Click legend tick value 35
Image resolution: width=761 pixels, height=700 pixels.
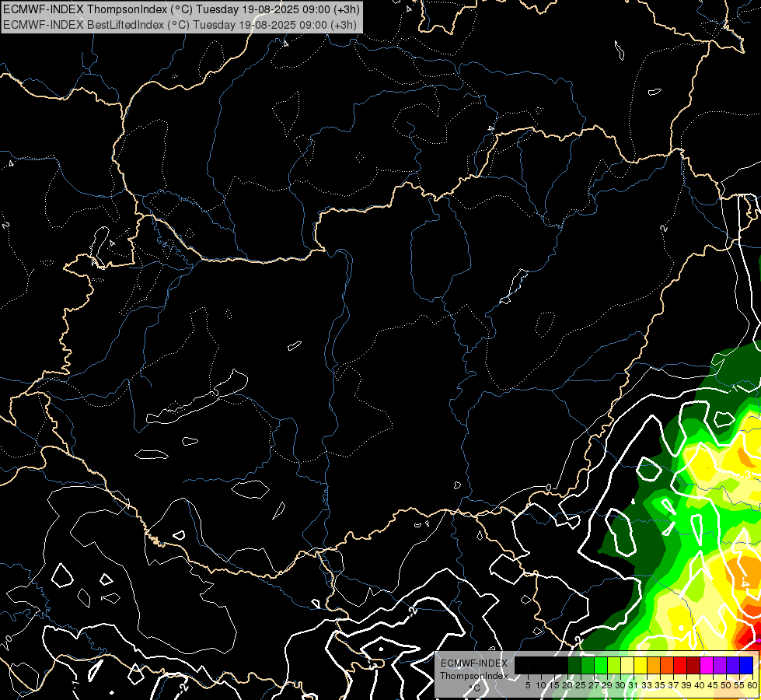pyautogui.click(x=660, y=685)
